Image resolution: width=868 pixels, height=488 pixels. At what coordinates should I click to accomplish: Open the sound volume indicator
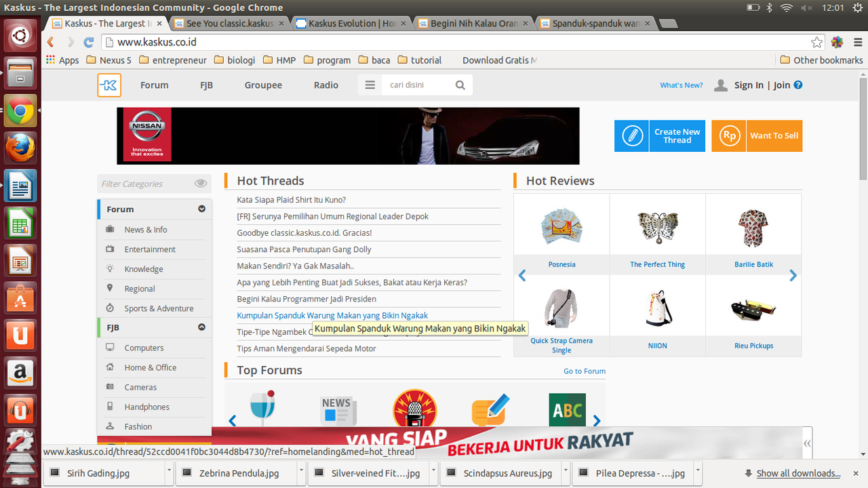[808, 7]
